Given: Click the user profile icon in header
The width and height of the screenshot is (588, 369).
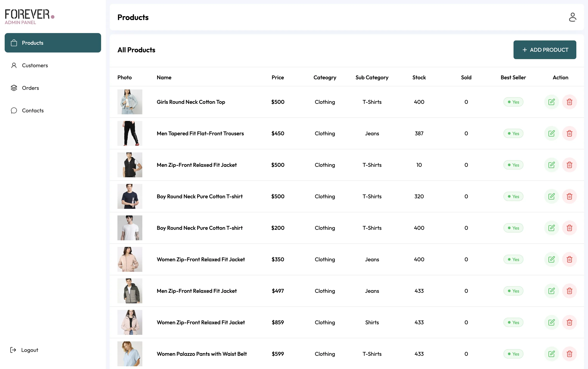Looking at the screenshot, I should pos(572,17).
